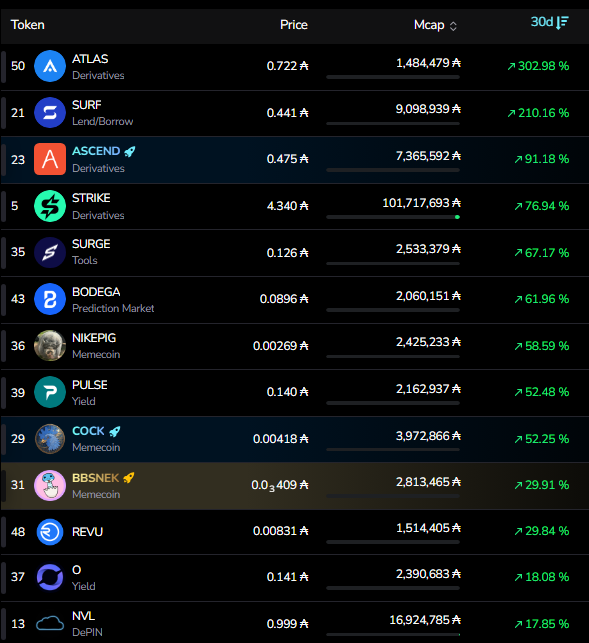Open the REVU token name link

pyautogui.click(x=87, y=532)
